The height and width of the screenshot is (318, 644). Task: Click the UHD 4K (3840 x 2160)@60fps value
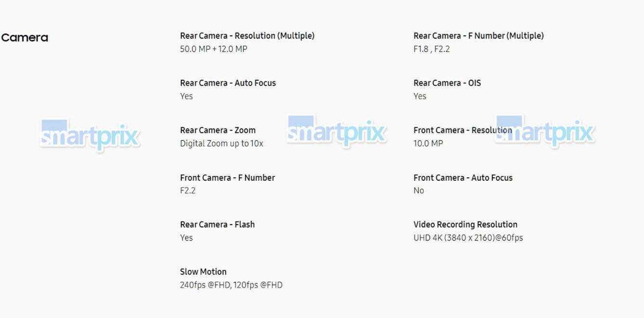point(468,238)
